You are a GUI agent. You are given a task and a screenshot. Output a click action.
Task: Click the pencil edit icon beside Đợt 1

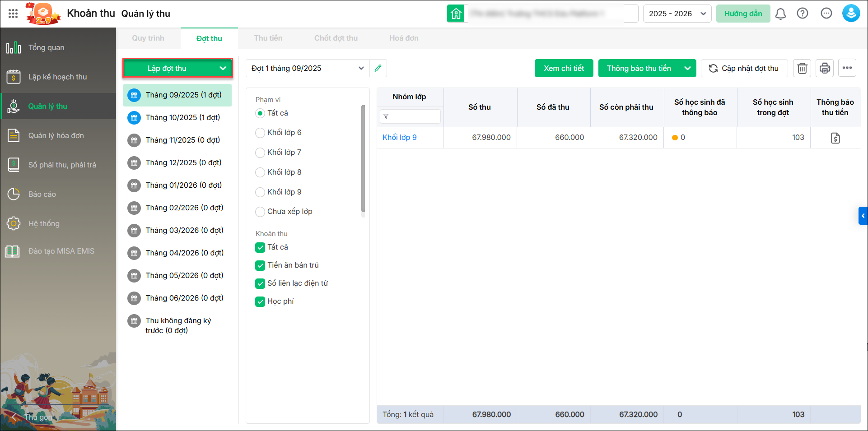[378, 68]
